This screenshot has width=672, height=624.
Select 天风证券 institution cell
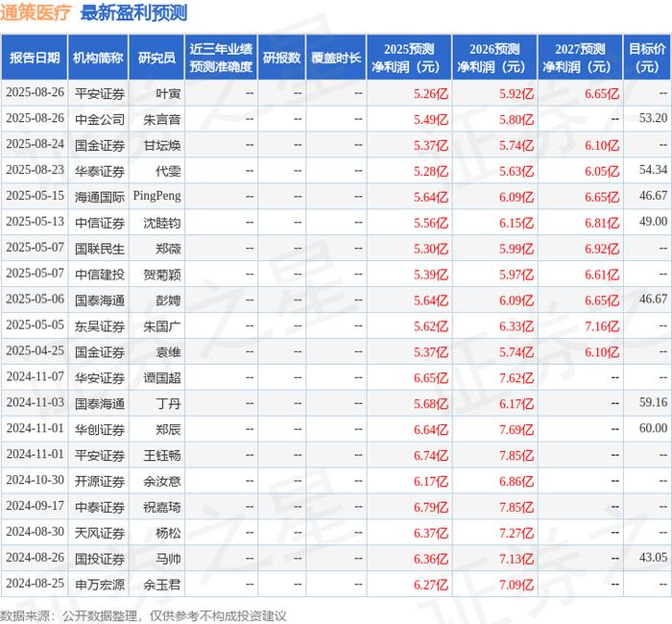point(100,533)
